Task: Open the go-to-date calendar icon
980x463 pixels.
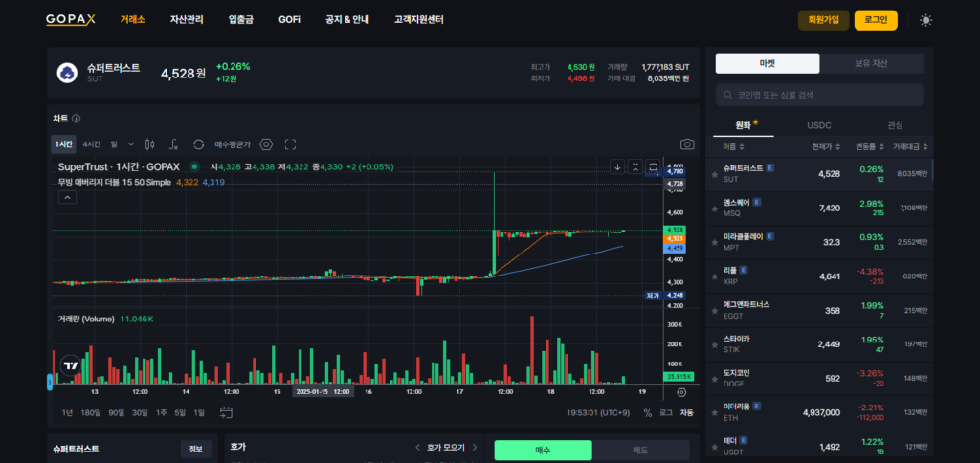Action: click(226, 413)
